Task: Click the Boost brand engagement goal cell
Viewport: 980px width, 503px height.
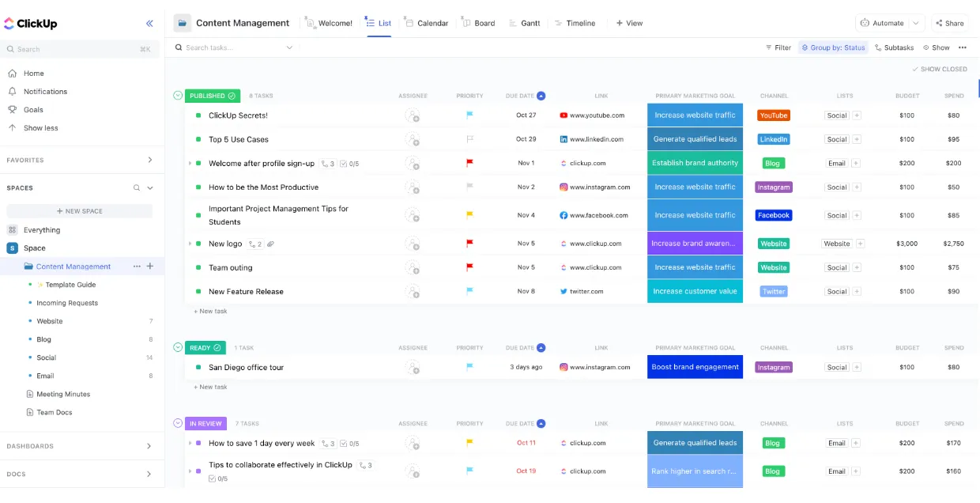Action: [695, 367]
